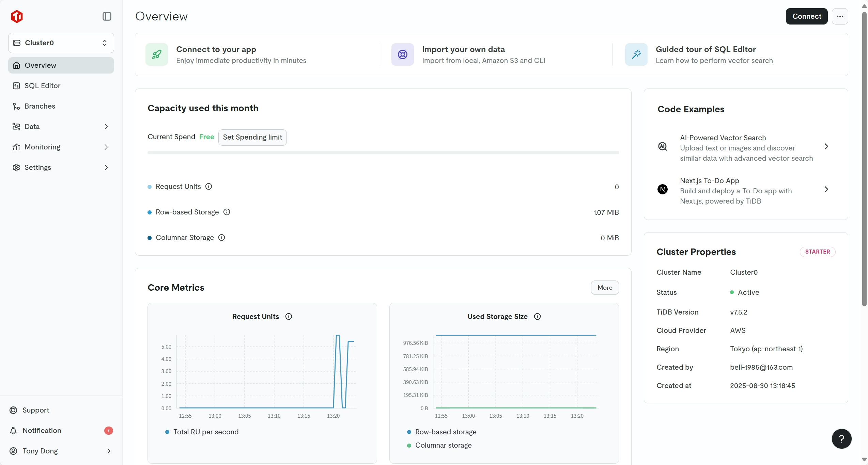Screen dimensions: 868x465
Task: Select the v7.5.2 TiDB version text
Action: (739, 312)
